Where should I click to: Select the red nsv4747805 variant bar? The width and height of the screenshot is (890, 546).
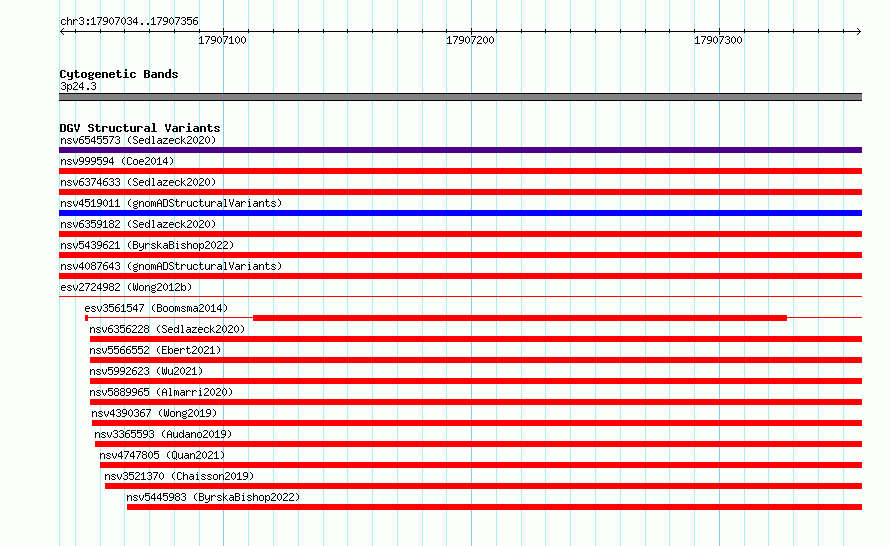tap(481, 465)
